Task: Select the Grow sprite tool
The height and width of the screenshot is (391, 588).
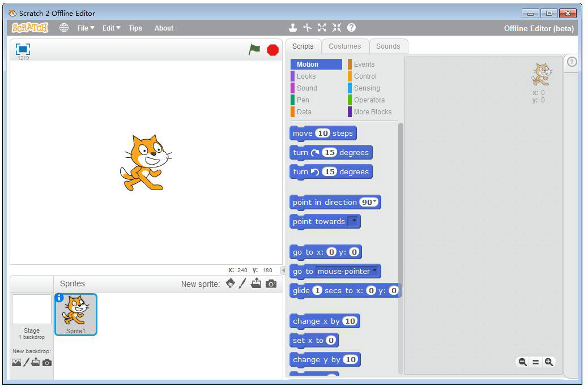Action: [322, 28]
